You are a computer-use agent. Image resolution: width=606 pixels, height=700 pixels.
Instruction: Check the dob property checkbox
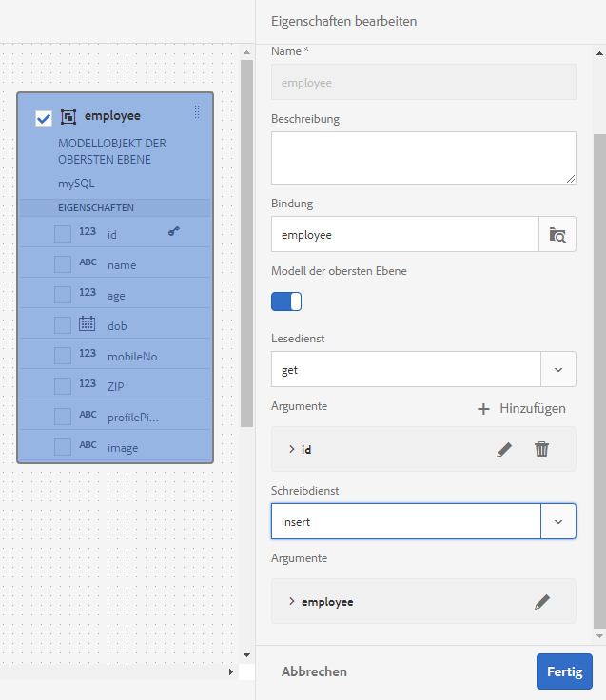point(63,325)
